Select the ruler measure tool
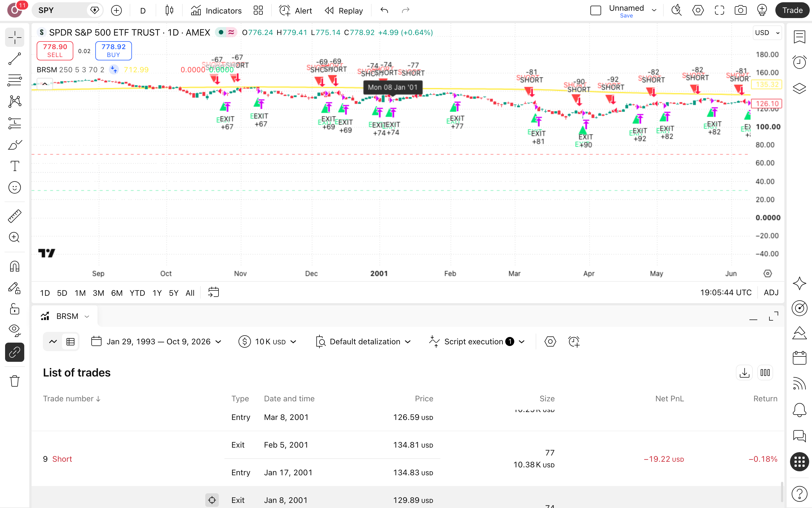This screenshot has height=508, width=812. pos(14,216)
